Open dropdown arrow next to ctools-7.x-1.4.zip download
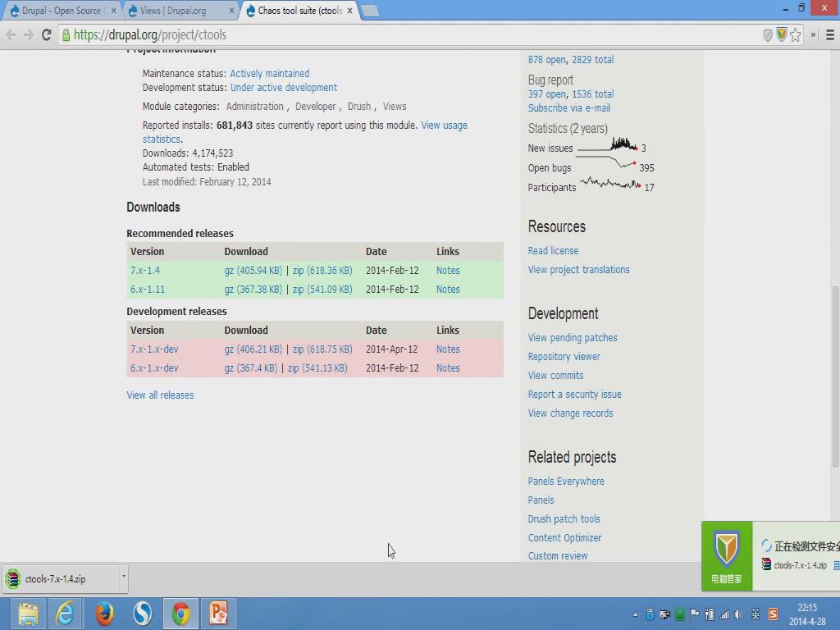This screenshot has height=630, width=840. tap(124, 577)
